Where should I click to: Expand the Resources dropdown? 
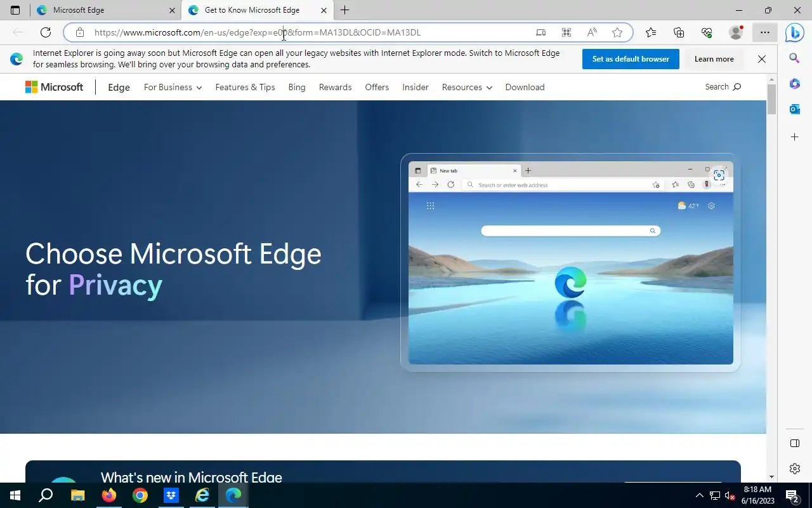467,87
